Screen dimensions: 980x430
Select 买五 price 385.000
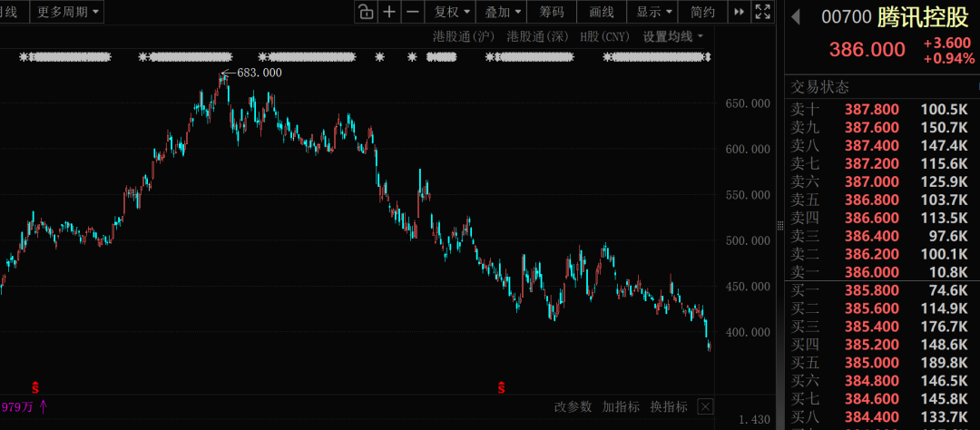[x=872, y=363]
